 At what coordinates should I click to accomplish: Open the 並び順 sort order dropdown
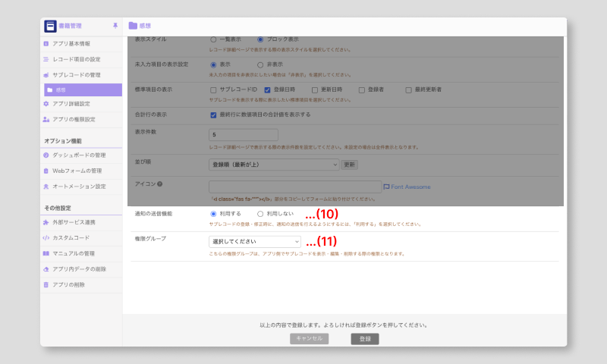pyautogui.click(x=274, y=165)
